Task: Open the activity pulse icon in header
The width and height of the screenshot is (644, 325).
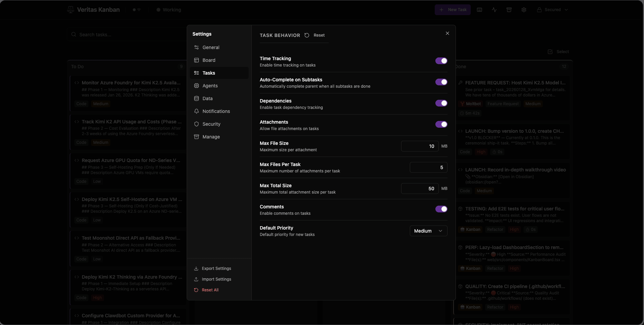Action: tap(494, 10)
